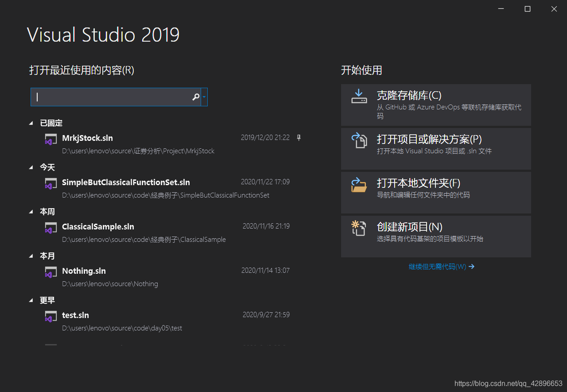
Task: Click the date 2020/11/22 17:09
Action: click(265, 182)
